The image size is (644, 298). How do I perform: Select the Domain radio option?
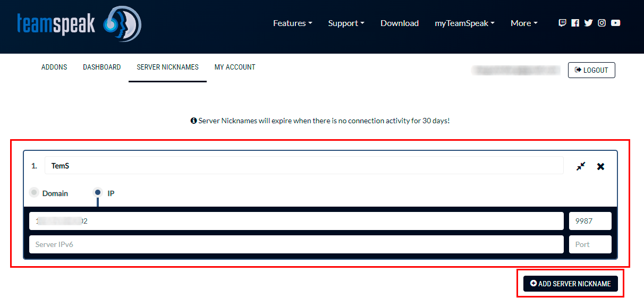point(35,192)
